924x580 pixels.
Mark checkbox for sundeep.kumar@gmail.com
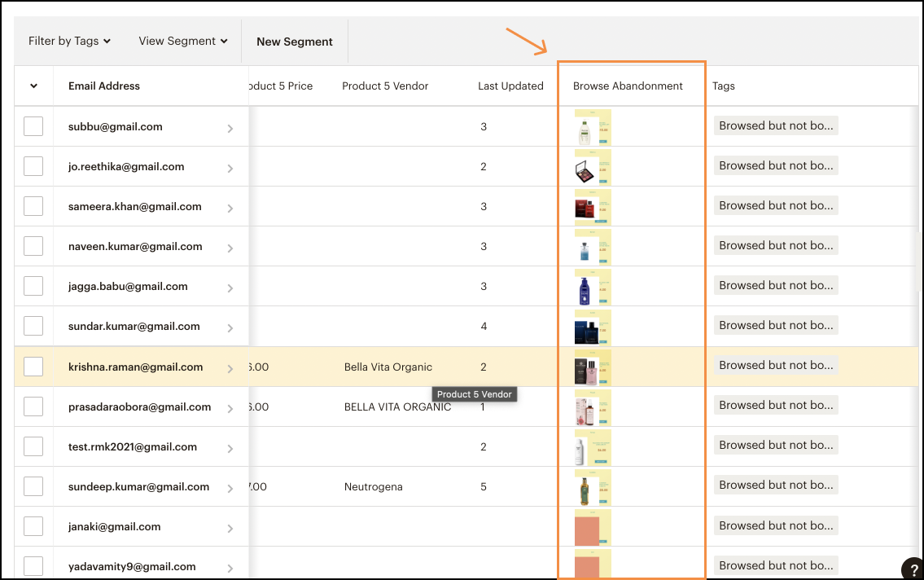[33, 486]
